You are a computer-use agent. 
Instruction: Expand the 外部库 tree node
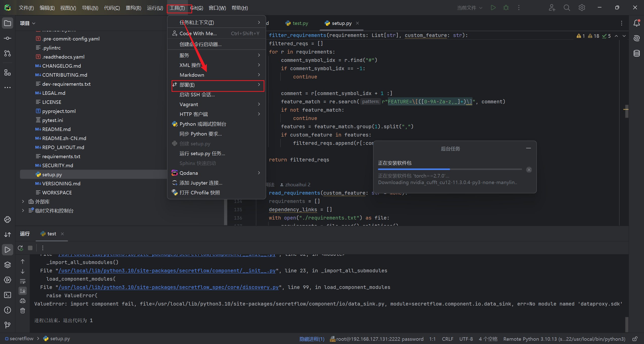(23, 201)
